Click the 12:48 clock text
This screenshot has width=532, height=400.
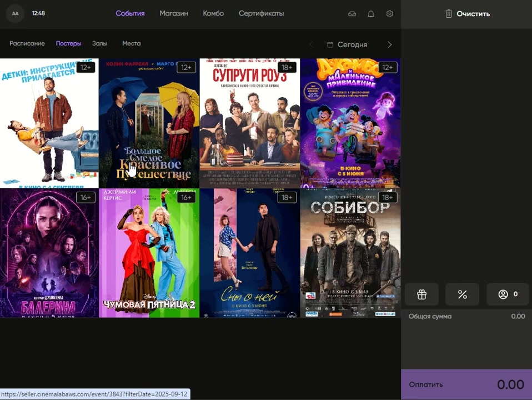click(x=38, y=13)
